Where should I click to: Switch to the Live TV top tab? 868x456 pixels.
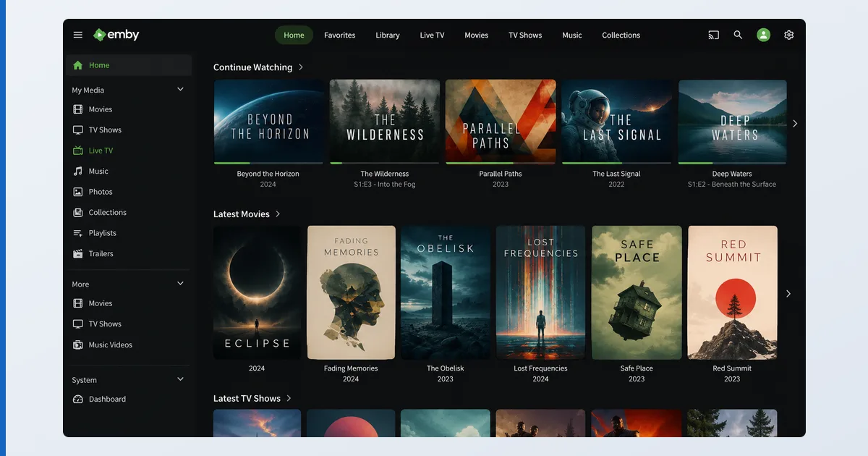(x=433, y=35)
